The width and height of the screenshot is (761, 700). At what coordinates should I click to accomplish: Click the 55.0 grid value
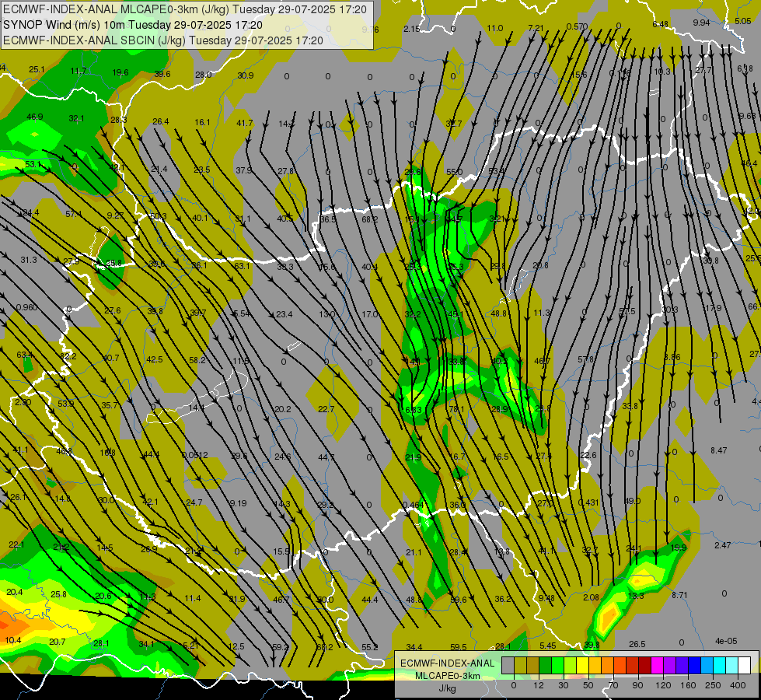(454, 171)
